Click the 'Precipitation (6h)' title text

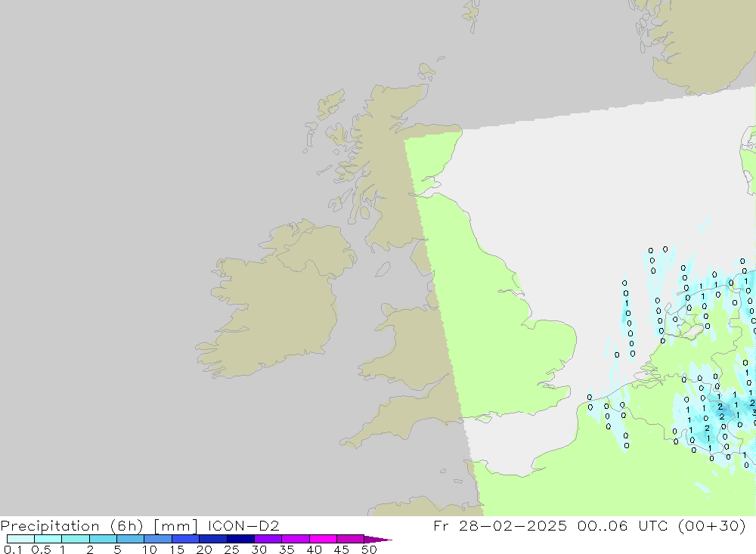[72, 526]
